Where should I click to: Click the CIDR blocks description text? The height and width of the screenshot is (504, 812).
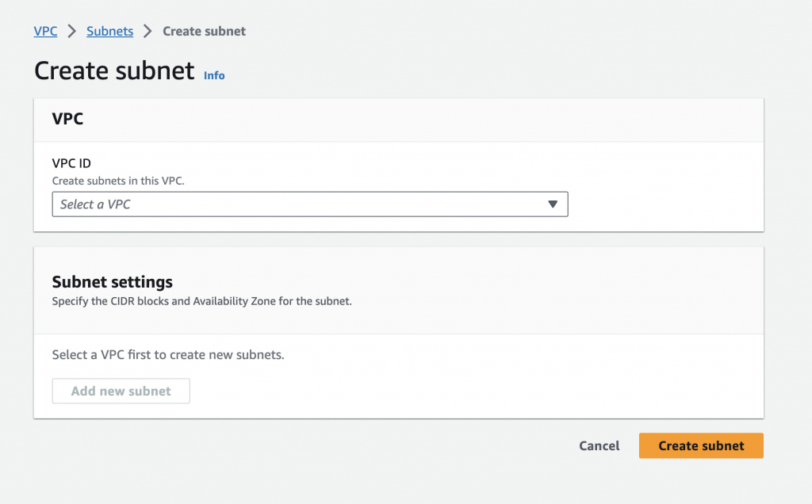tap(201, 301)
